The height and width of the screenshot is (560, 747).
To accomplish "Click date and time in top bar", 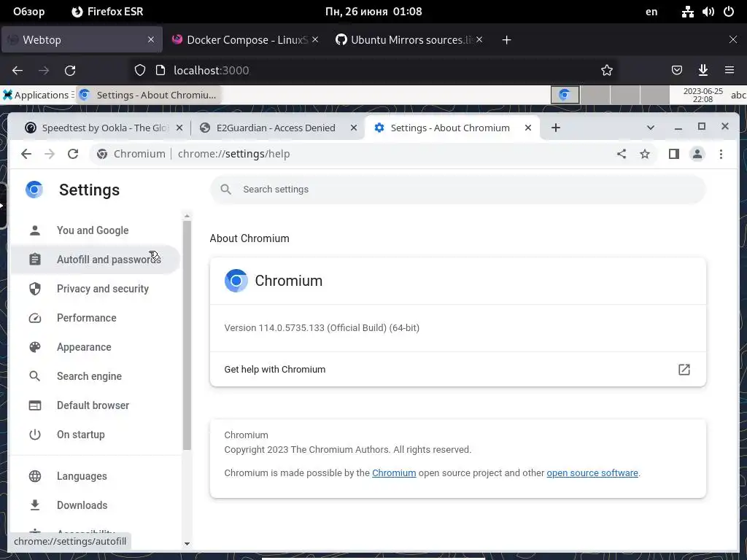I will [373, 12].
